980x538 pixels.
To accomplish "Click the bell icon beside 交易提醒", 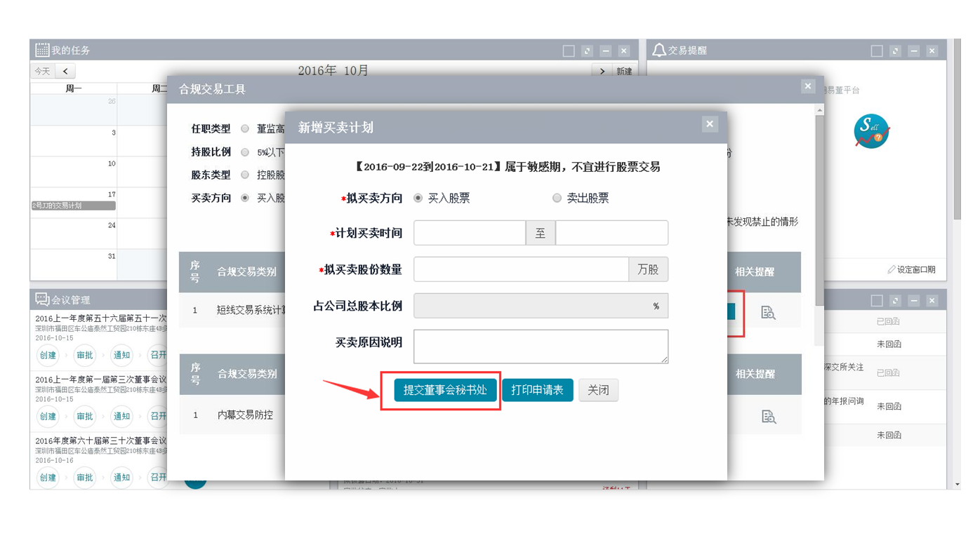I will [658, 50].
